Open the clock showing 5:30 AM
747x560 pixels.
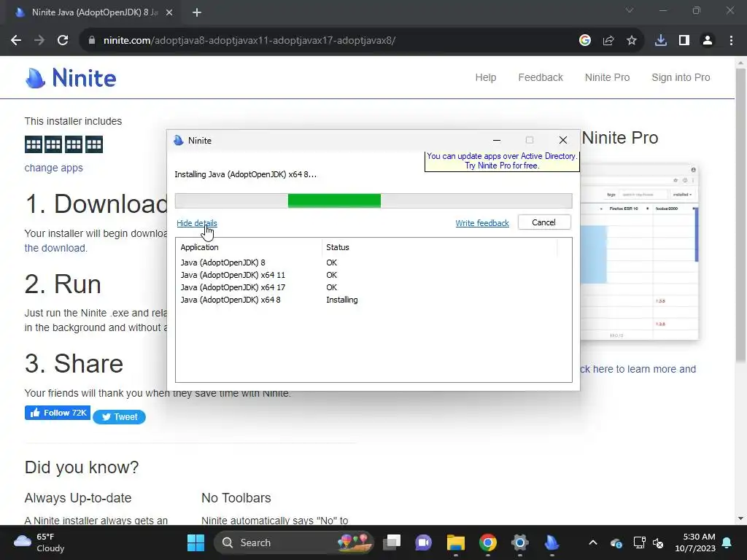[695, 542]
